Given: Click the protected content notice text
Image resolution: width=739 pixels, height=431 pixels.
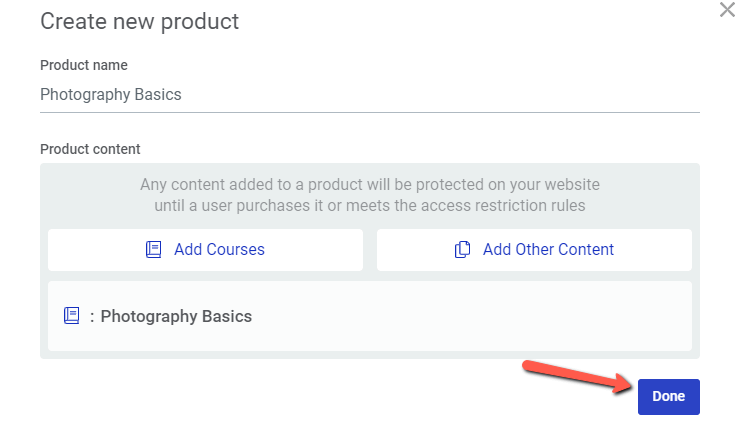Looking at the screenshot, I should [370, 195].
